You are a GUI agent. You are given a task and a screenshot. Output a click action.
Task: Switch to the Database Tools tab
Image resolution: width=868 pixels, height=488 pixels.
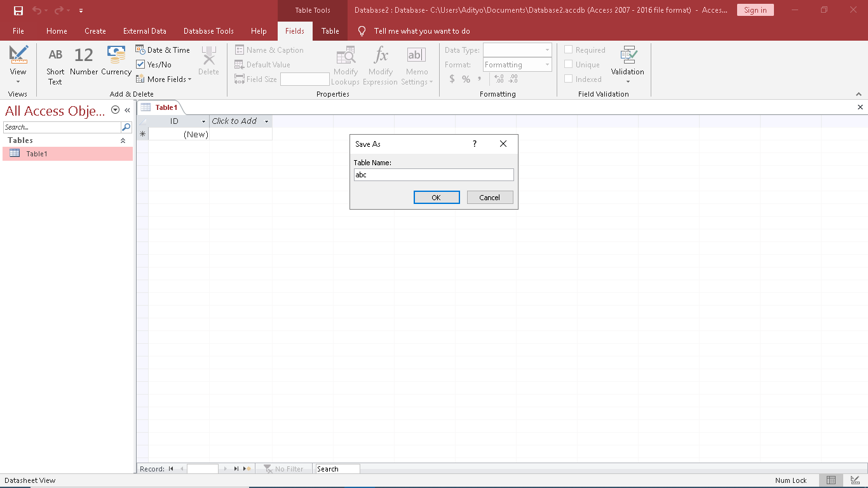tap(208, 31)
